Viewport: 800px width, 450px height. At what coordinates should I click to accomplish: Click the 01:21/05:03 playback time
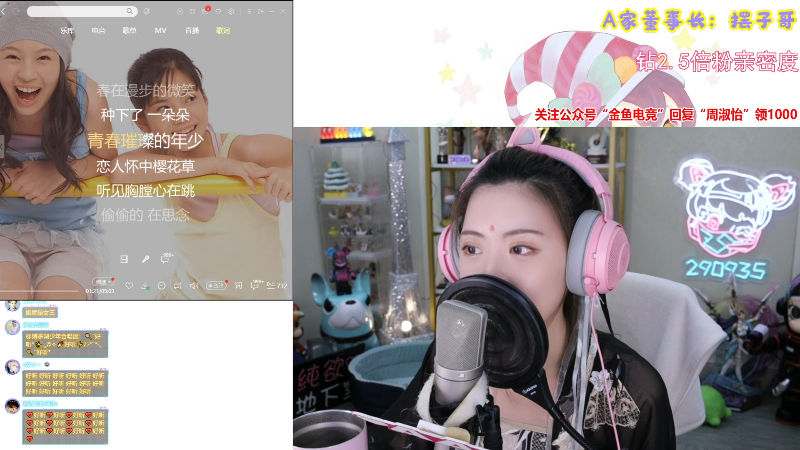coord(100,291)
